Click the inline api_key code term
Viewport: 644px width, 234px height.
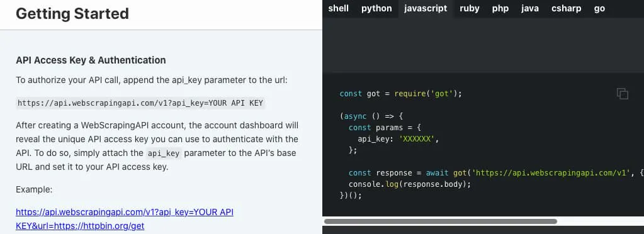(164, 153)
